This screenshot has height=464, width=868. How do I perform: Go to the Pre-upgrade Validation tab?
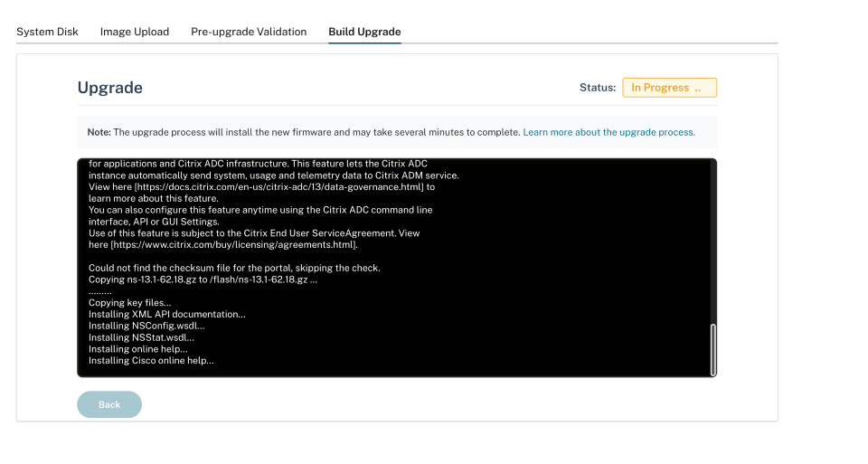pos(249,32)
